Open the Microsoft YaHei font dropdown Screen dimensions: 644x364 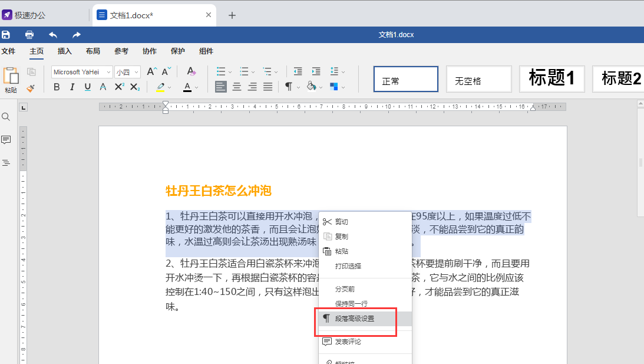pos(108,72)
